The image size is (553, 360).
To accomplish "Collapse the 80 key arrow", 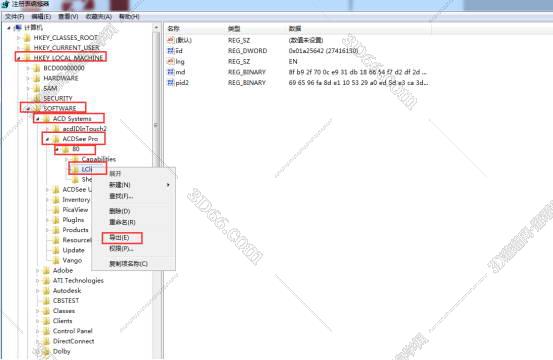I will tap(57, 150).
